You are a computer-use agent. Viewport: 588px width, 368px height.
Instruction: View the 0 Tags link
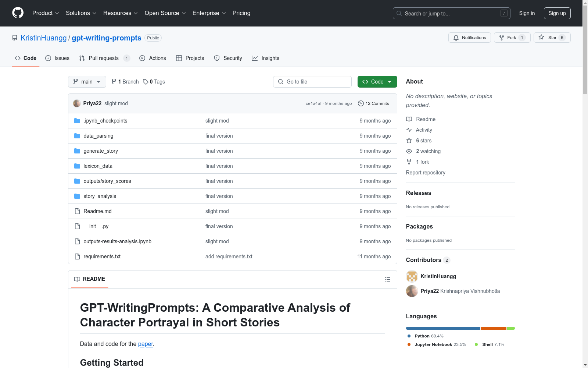154,82
